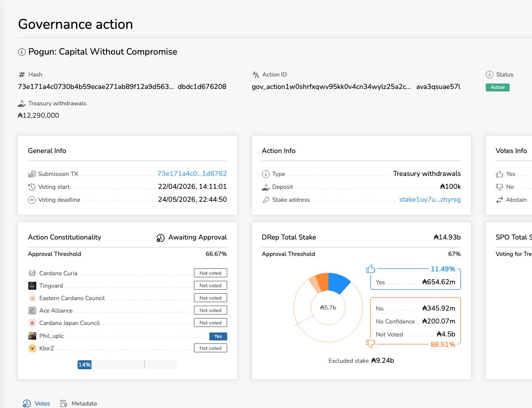This screenshot has width=532, height=408.
Task: Switch to the Metadata tab
Action: (79, 403)
